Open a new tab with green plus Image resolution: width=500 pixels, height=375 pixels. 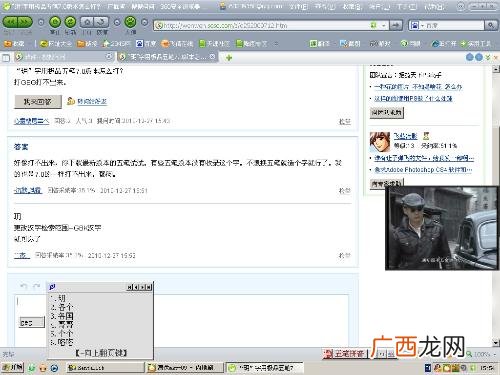tap(229, 58)
